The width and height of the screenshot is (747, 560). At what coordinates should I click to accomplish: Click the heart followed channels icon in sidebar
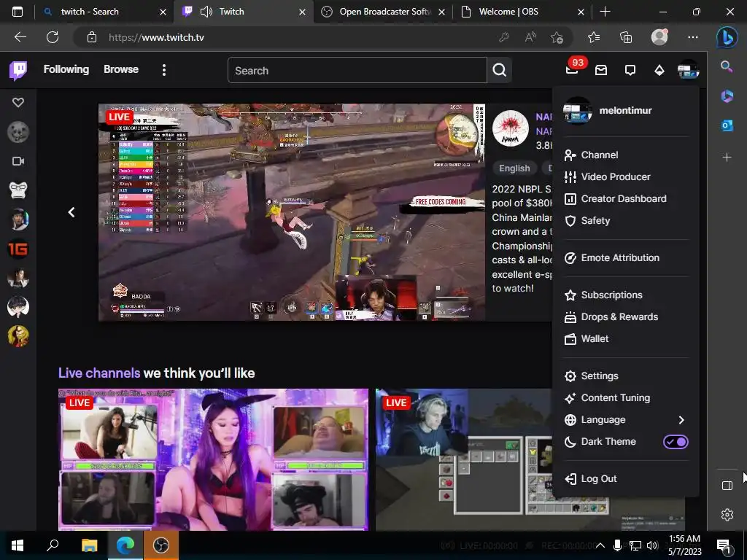18,102
